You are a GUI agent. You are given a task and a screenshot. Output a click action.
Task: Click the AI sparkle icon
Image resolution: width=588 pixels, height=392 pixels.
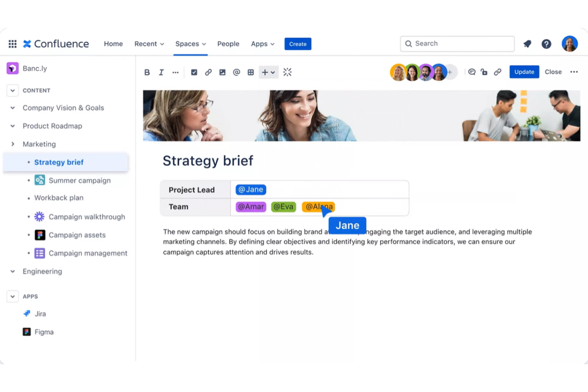287,72
